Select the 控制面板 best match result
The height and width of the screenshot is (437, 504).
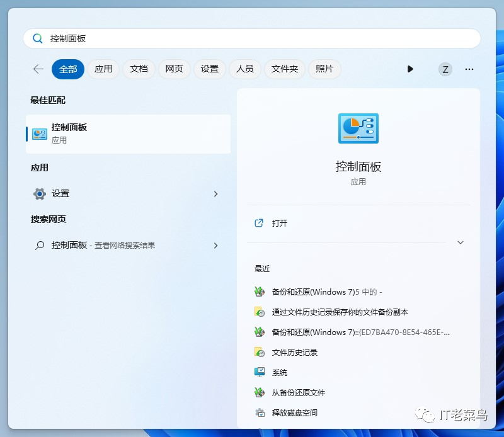[x=129, y=134]
